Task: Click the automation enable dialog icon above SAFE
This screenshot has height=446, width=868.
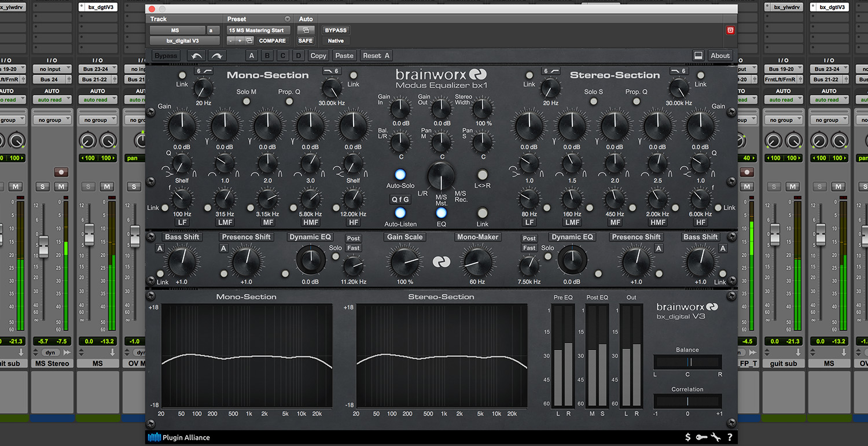Action: click(x=306, y=30)
